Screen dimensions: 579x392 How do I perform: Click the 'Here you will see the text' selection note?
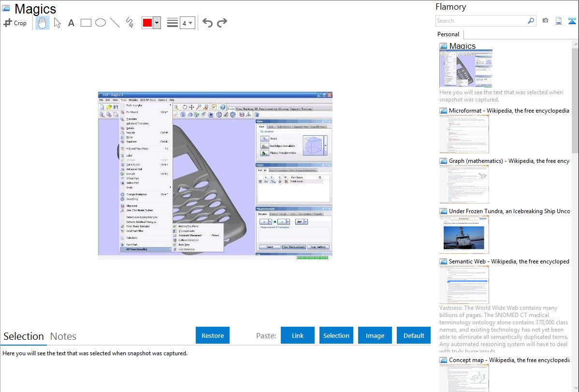[x=95, y=353]
